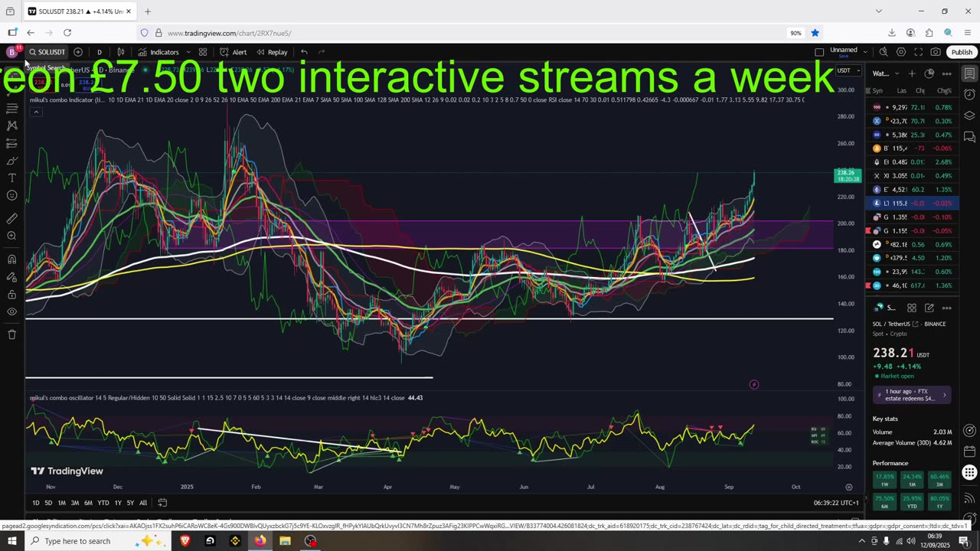This screenshot has width=980, height=551.
Task: Click the Save link under Unnamed
Action: pos(843,56)
